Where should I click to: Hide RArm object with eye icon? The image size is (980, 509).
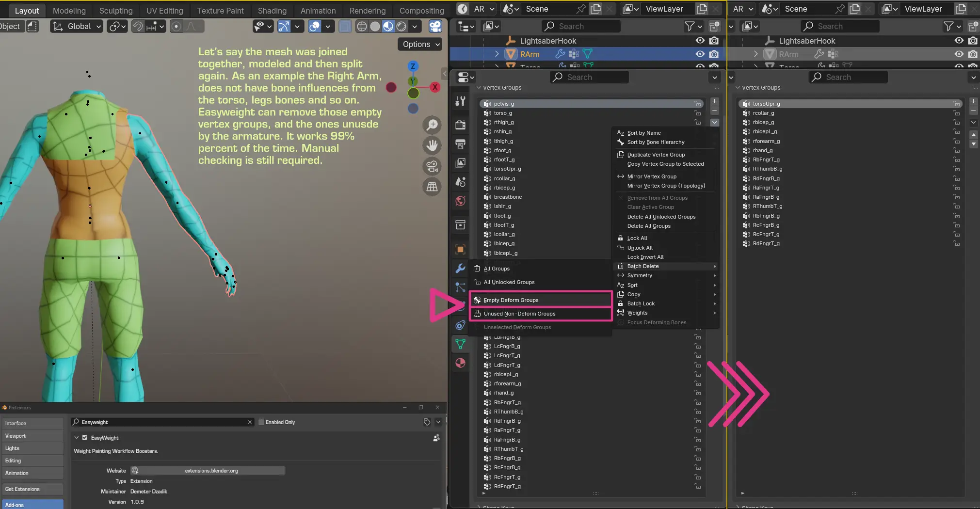pyautogui.click(x=700, y=54)
